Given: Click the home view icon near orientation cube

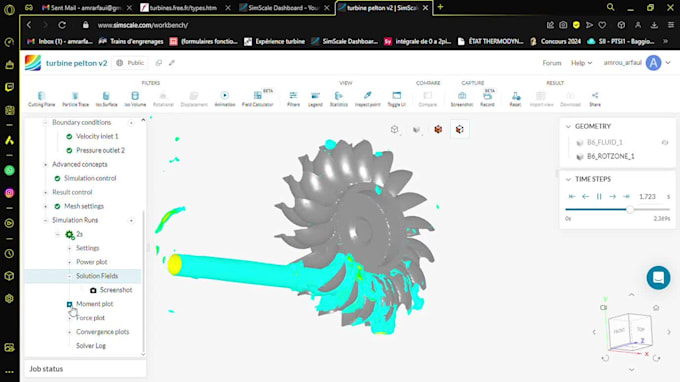Looking at the screenshot, I should pos(656,308).
